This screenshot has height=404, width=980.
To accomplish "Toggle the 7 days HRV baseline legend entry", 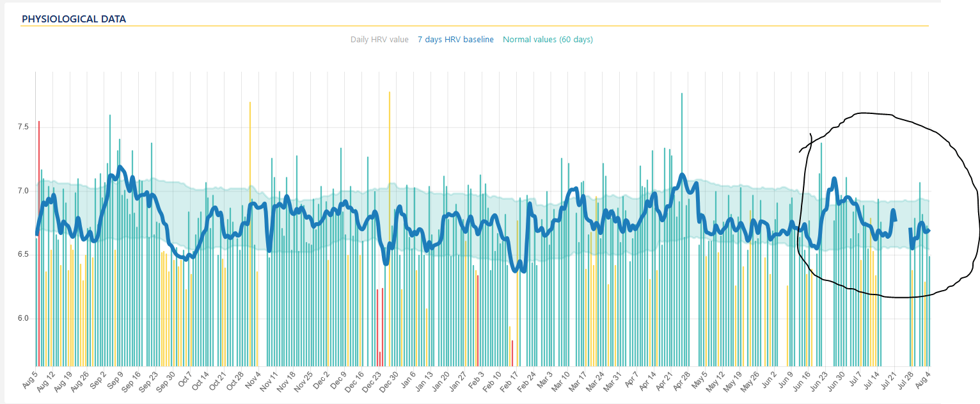I will pos(455,40).
